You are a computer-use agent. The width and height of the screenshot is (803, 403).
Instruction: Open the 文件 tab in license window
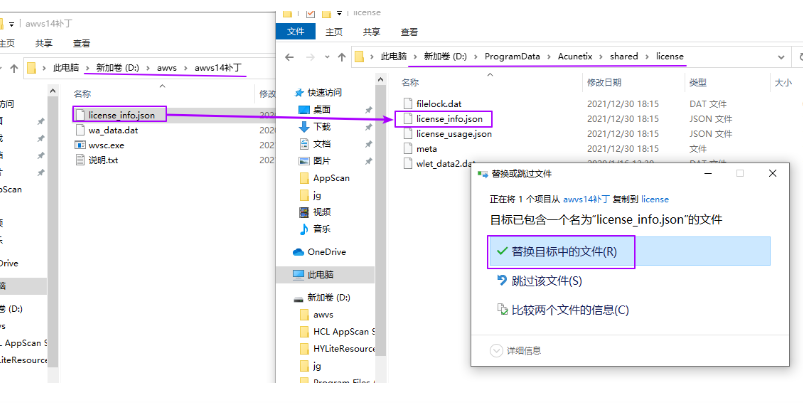click(x=295, y=32)
